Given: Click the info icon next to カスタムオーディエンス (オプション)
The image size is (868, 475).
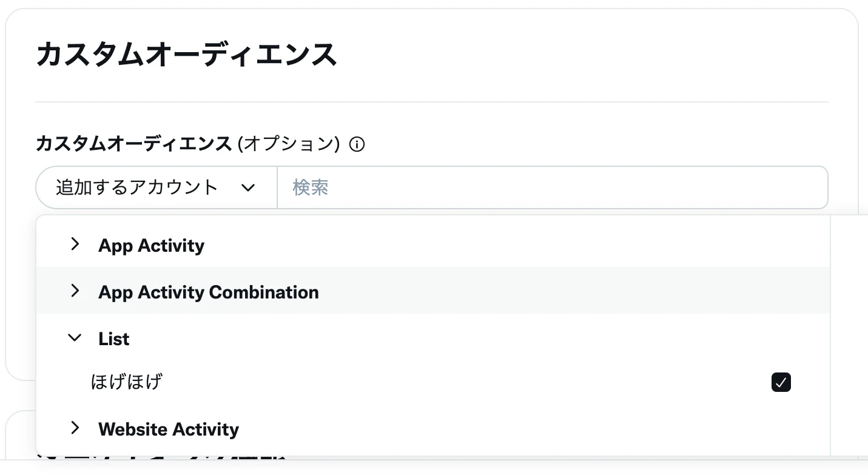Looking at the screenshot, I should pyautogui.click(x=358, y=144).
